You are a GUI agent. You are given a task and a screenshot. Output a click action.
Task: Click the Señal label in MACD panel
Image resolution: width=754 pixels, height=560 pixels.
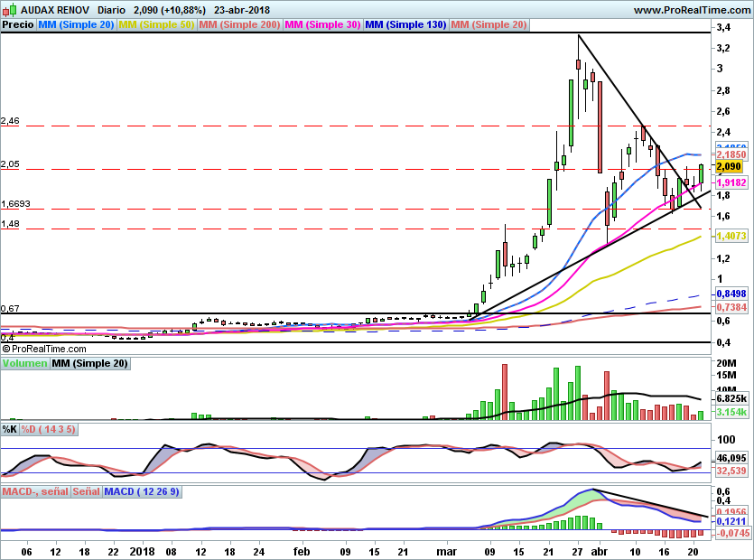(x=86, y=492)
